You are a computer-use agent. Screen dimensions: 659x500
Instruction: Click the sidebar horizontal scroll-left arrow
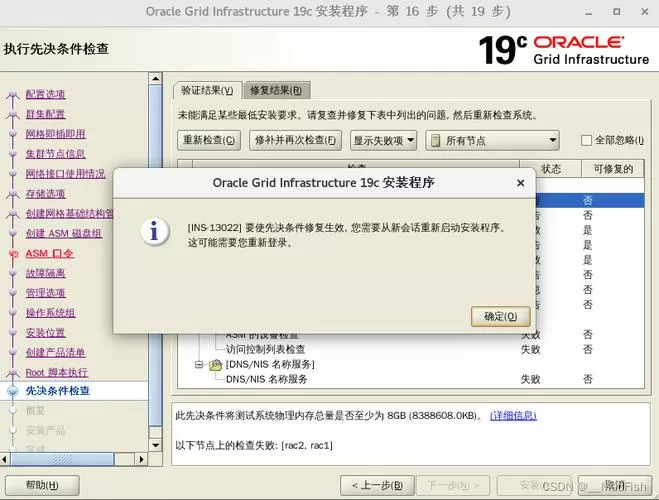pyautogui.click(x=5, y=459)
